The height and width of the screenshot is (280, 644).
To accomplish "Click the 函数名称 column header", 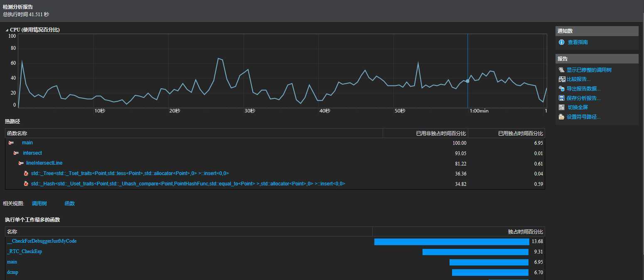I will point(194,134).
